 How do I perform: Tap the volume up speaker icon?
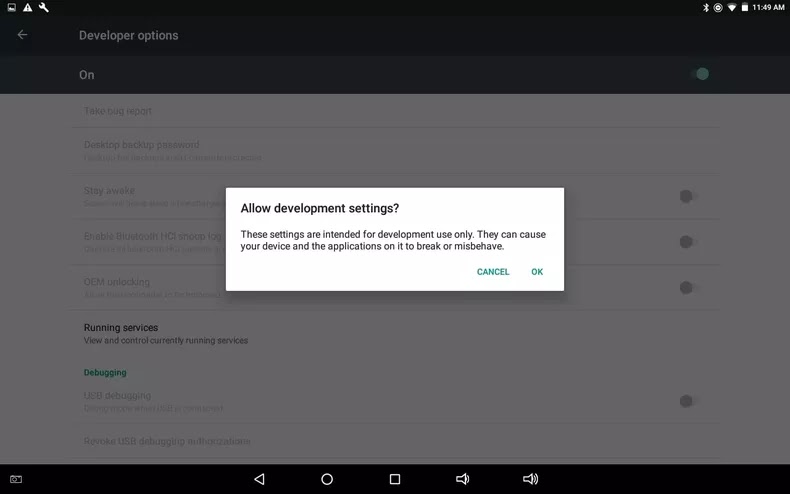531,479
